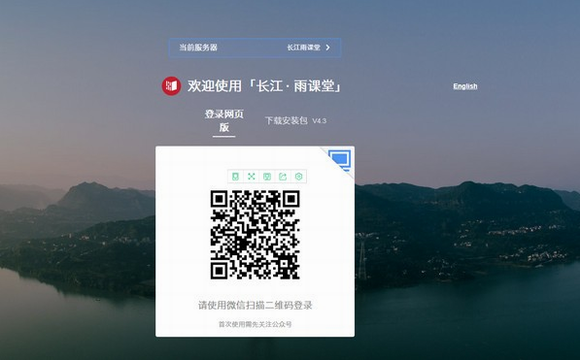580x360 pixels.
Task: Click the red Rain Classroom logo
Action: pos(171,86)
